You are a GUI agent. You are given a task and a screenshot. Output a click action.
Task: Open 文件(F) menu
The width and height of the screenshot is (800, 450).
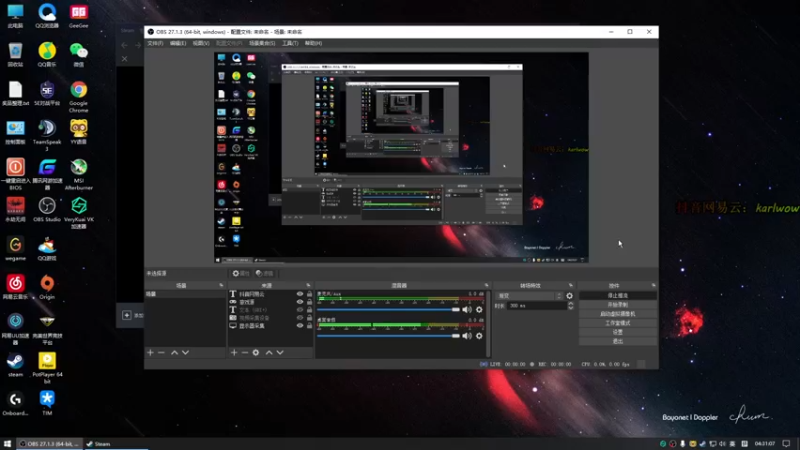[x=155, y=43]
